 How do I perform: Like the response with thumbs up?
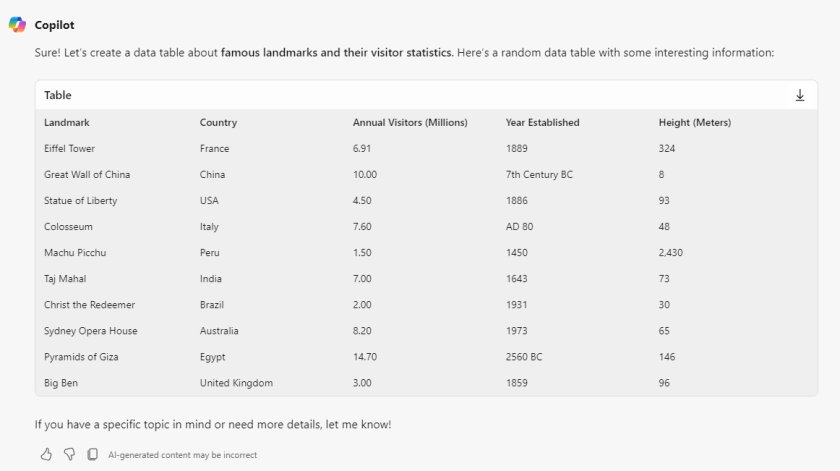click(46, 454)
